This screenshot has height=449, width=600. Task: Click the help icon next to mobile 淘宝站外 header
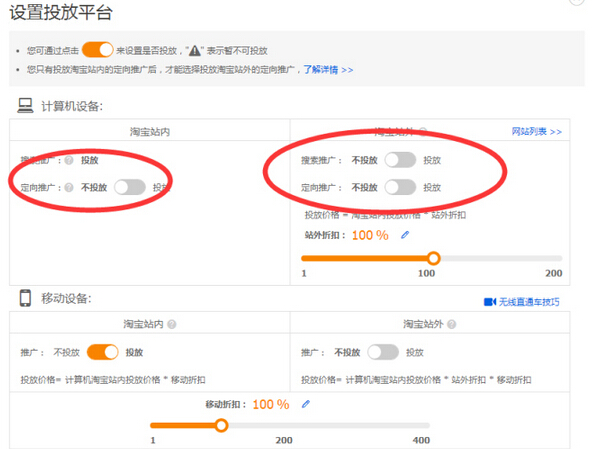pyautogui.click(x=452, y=324)
